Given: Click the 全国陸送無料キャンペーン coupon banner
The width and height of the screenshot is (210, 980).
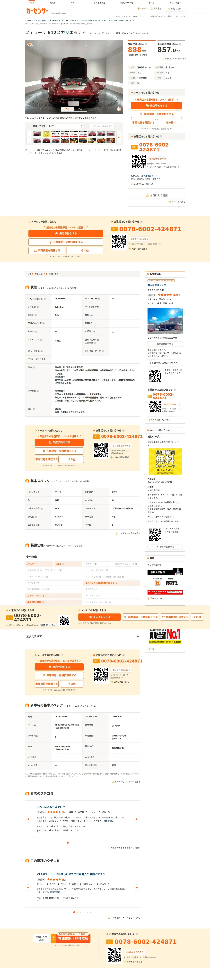Looking at the screenshot, I should click(165, 461).
